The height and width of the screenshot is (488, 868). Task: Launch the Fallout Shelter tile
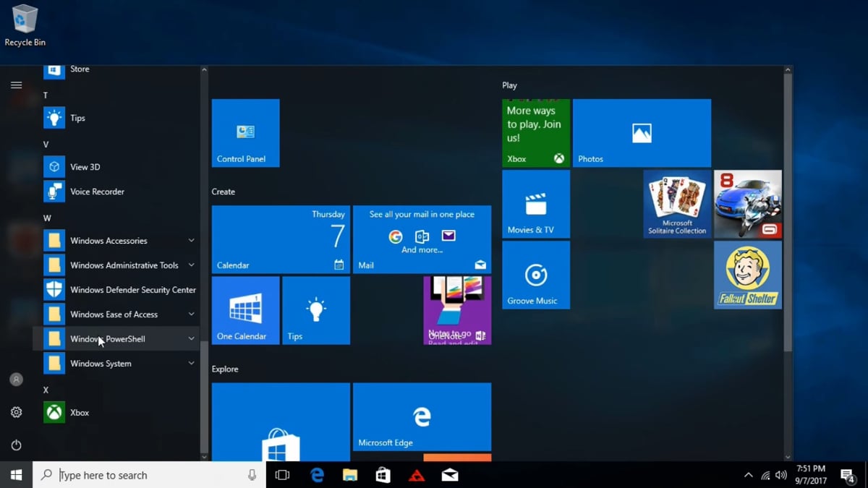click(747, 275)
